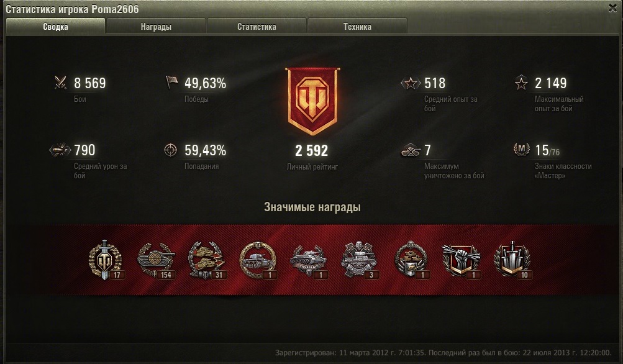Select the grey tank medal with count 3

[x=359, y=260]
